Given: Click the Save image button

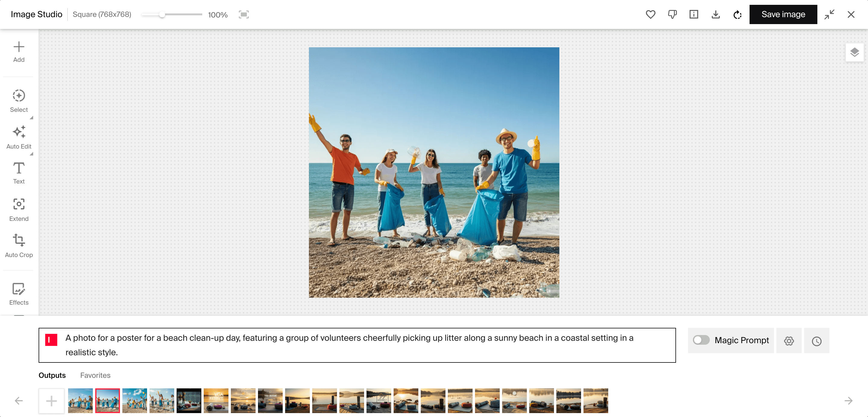Looking at the screenshot, I should 783,14.
